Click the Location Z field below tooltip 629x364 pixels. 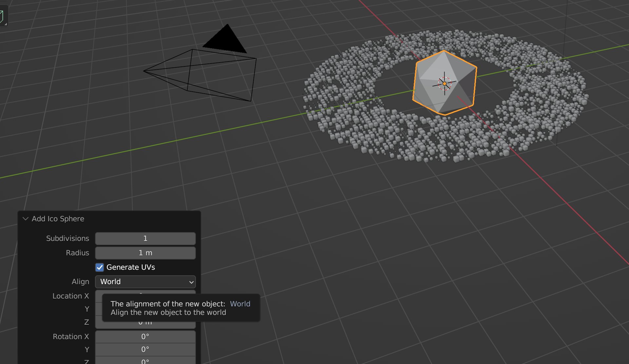click(x=145, y=325)
